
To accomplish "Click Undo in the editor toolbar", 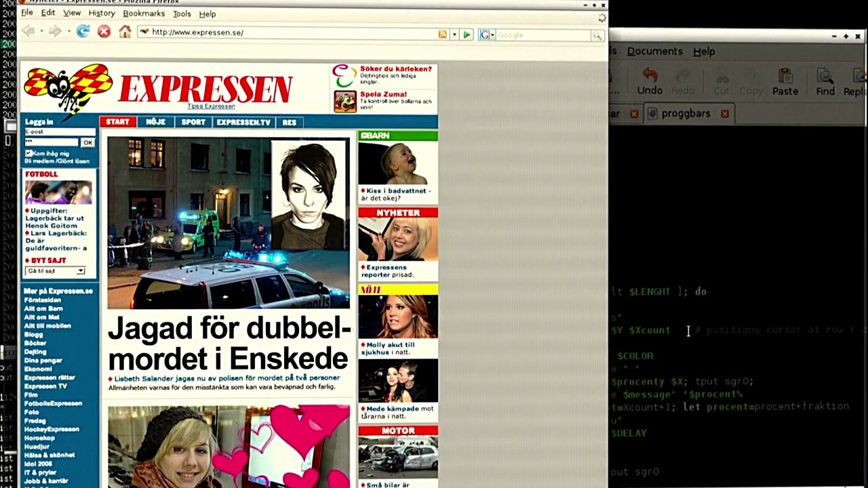I will pos(650,82).
